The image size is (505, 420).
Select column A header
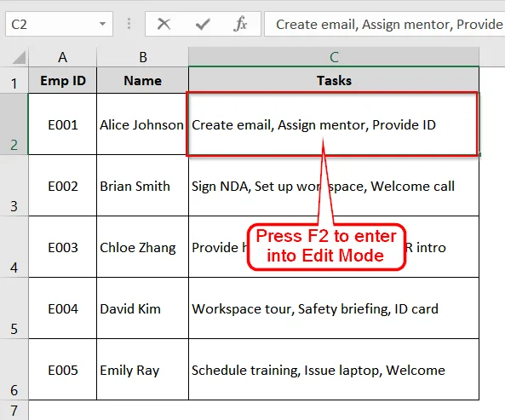click(x=62, y=57)
